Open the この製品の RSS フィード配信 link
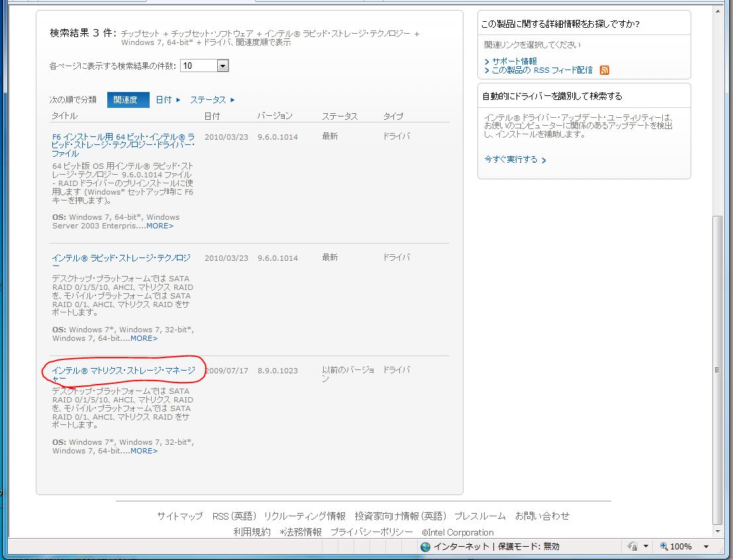Screen dimensions: 733x560 [542, 70]
